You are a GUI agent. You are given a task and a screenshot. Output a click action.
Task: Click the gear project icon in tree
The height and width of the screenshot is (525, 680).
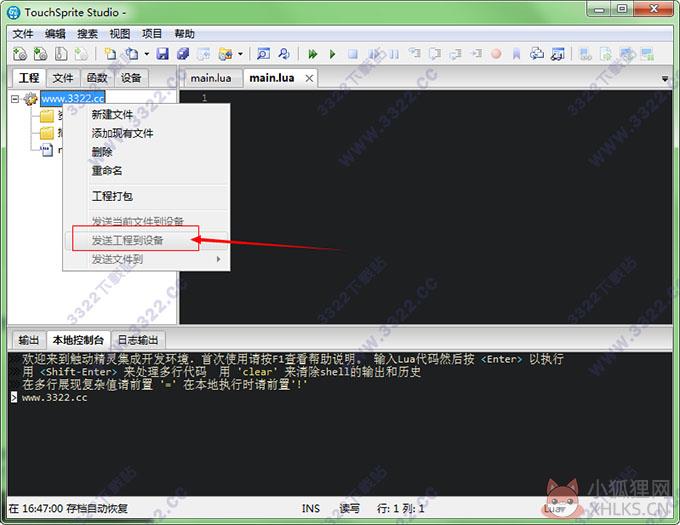(x=30, y=99)
